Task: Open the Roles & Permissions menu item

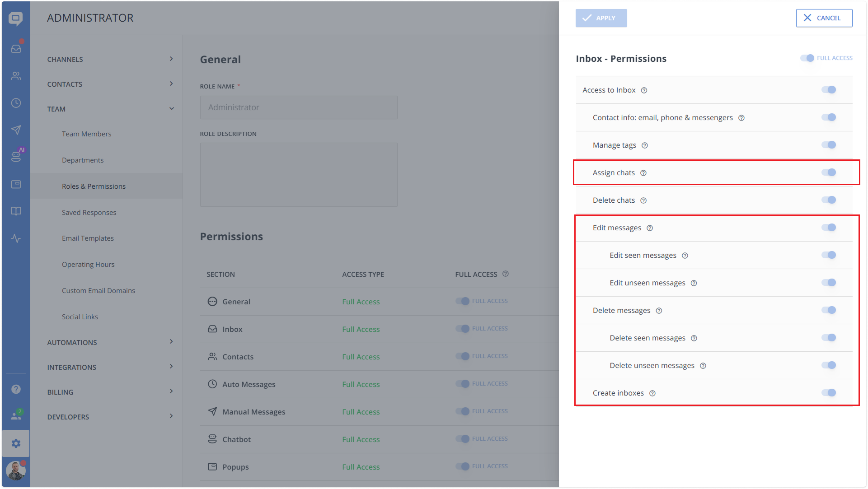Action: point(94,186)
